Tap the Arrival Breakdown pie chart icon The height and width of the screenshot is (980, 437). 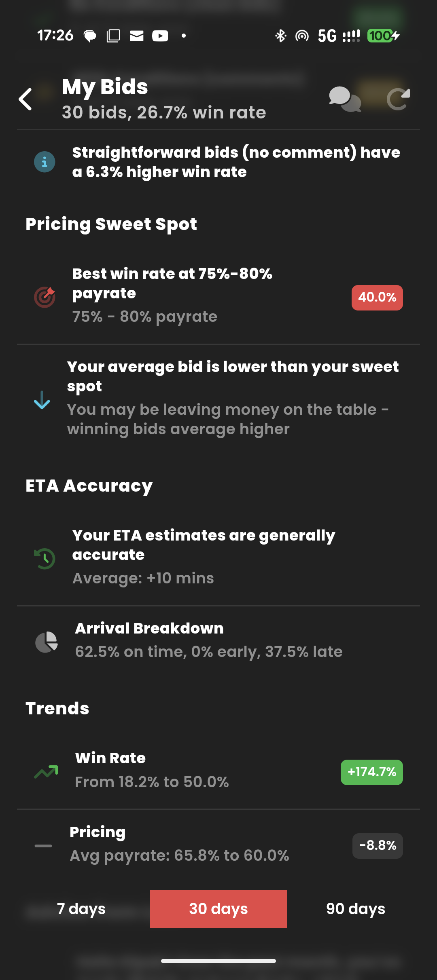(x=47, y=642)
